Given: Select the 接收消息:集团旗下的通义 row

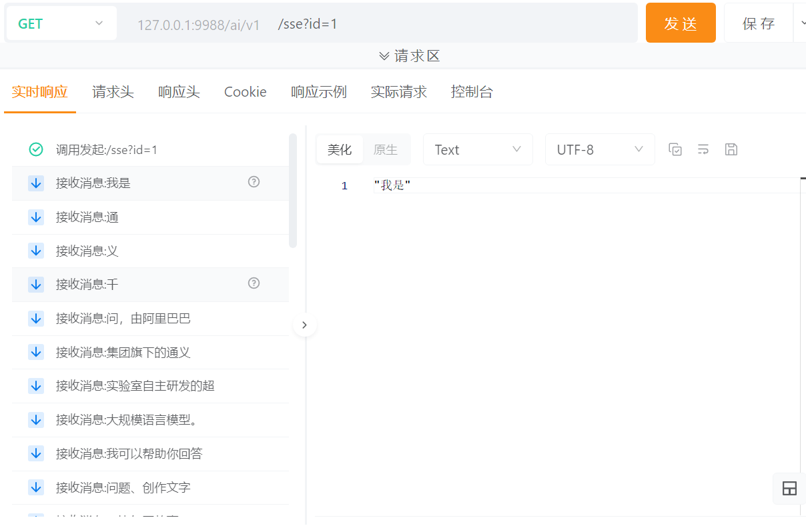Looking at the screenshot, I should click(x=150, y=352).
